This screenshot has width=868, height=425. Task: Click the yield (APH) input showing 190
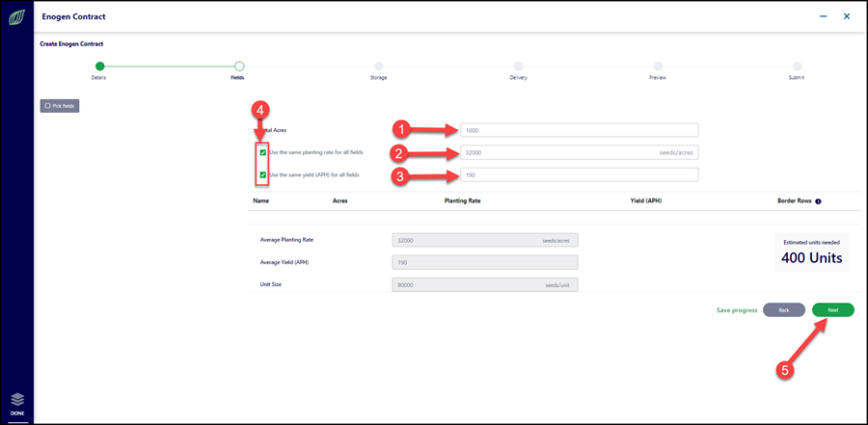(x=579, y=174)
